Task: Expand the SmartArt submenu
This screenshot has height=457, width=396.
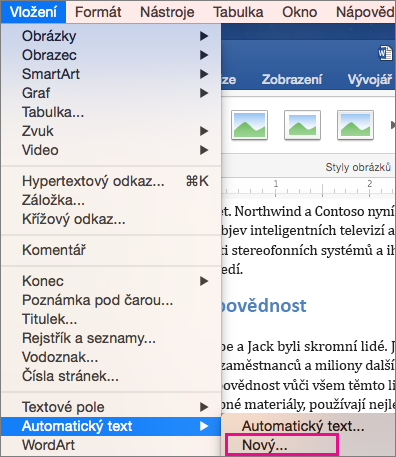Action: coord(111,74)
